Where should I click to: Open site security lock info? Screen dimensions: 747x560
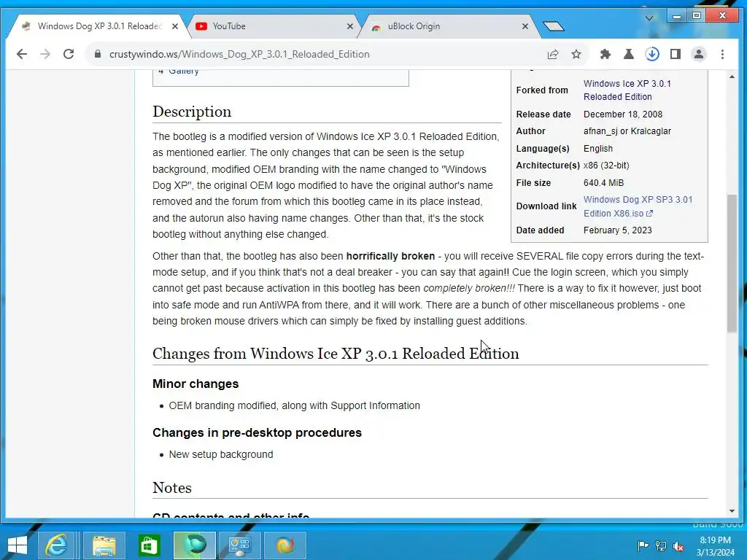(x=98, y=54)
